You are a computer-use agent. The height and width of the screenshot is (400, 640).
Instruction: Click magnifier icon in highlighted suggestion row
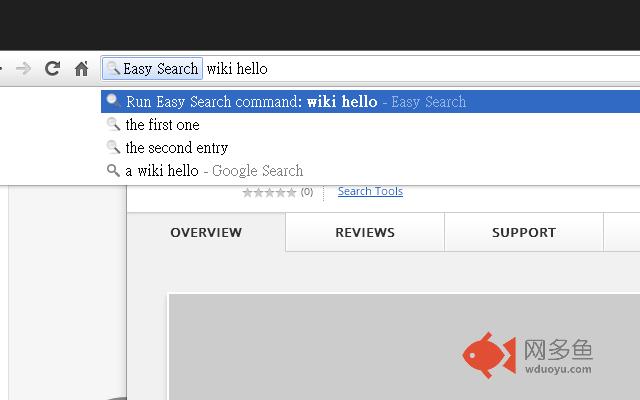pyautogui.click(x=113, y=102)
